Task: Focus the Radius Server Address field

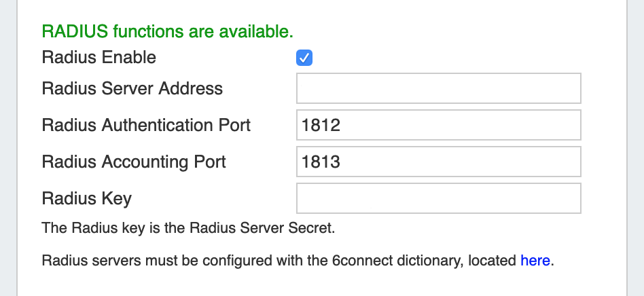Action: coord(438,89)
